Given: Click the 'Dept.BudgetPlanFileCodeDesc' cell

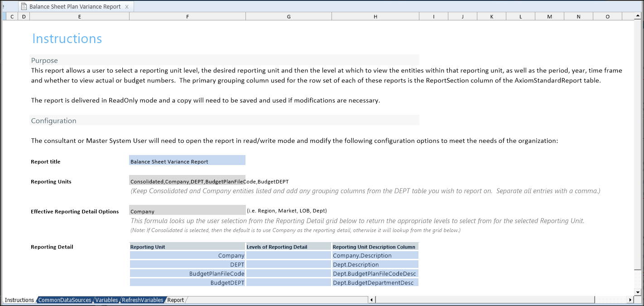Looking at the screenshot, I should point(375,274).
